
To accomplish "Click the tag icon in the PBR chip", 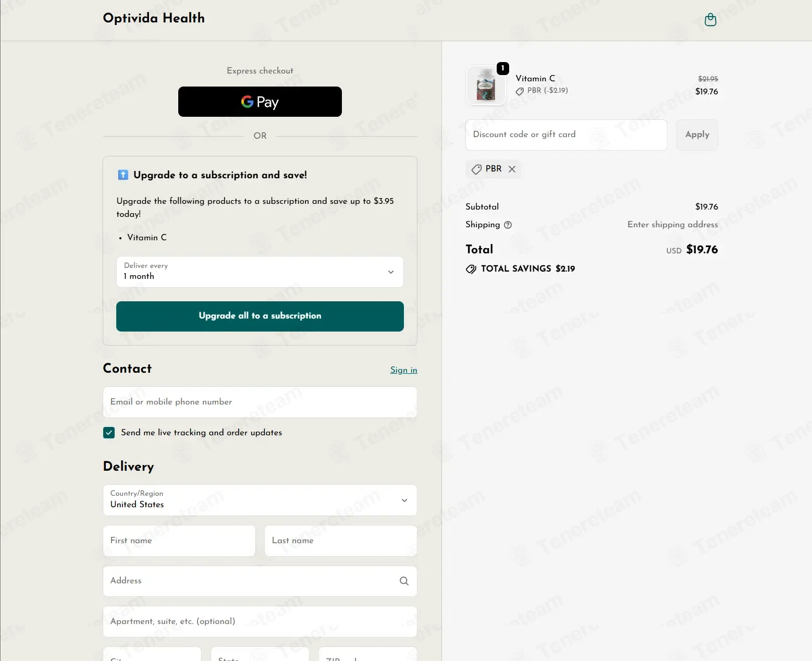I will 476,169.
